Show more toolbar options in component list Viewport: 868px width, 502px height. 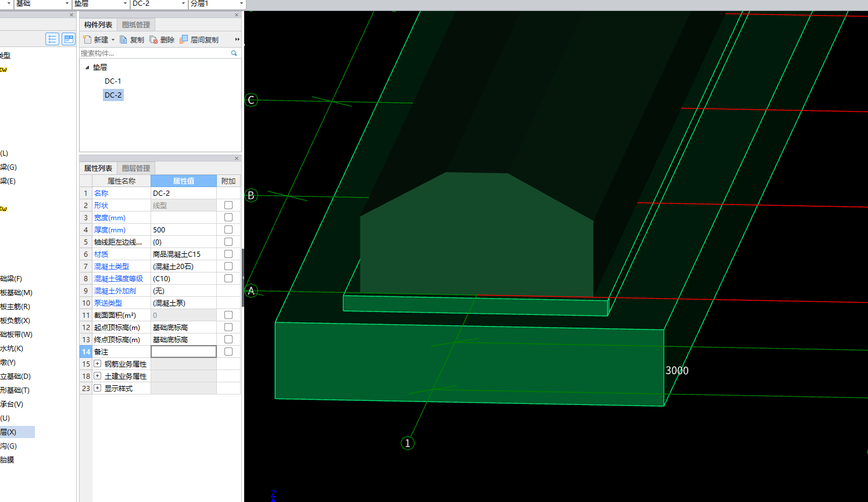(237, 40)
